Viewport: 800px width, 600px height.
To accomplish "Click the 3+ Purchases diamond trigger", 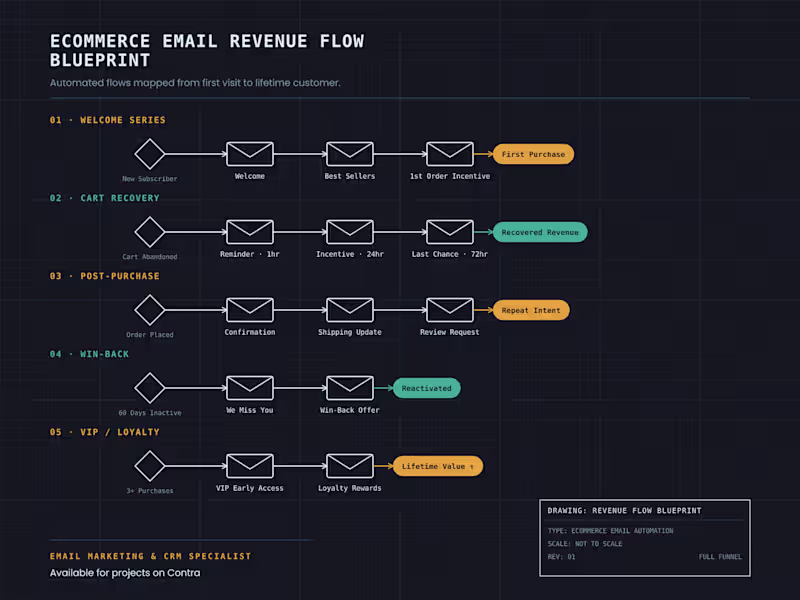I will (x=149, y=466).
